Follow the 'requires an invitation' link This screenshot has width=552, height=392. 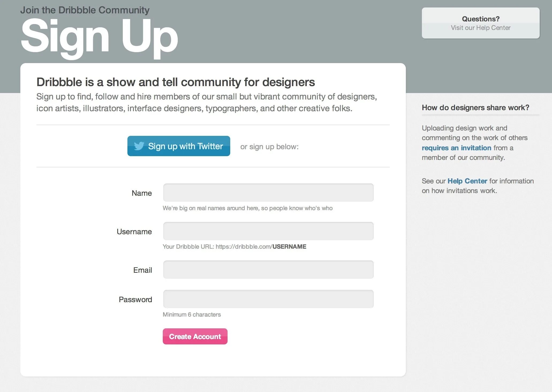(456, 148)
